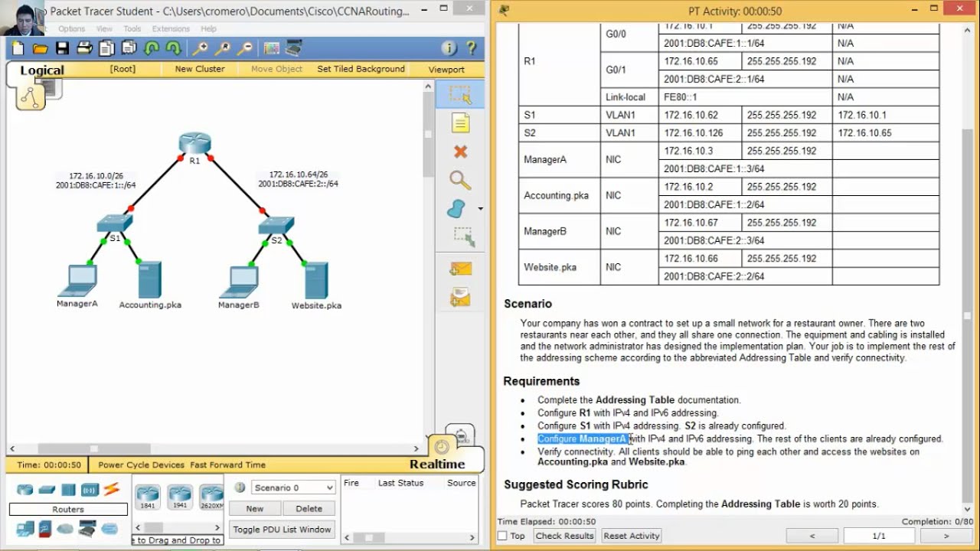The height and width of the screenshot is (551, 980).
Task: Click Check Results in PT Activity
Action: (565, 536)
